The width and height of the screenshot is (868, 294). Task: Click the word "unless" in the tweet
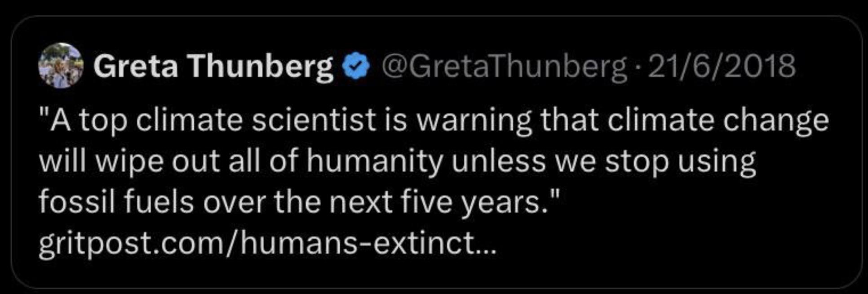(x=498, y=161)
